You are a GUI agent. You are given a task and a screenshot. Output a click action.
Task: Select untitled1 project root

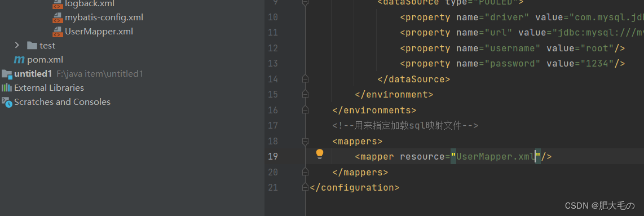point(33,74)
